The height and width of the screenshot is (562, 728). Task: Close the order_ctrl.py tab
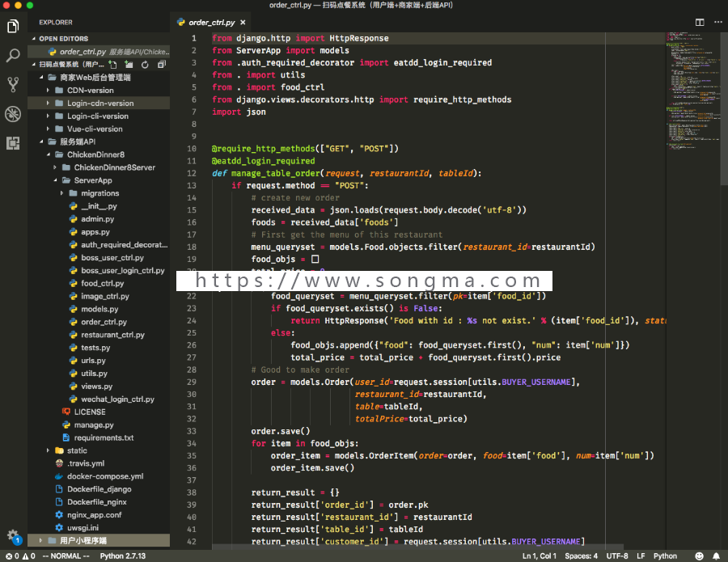tap(243, 23)
